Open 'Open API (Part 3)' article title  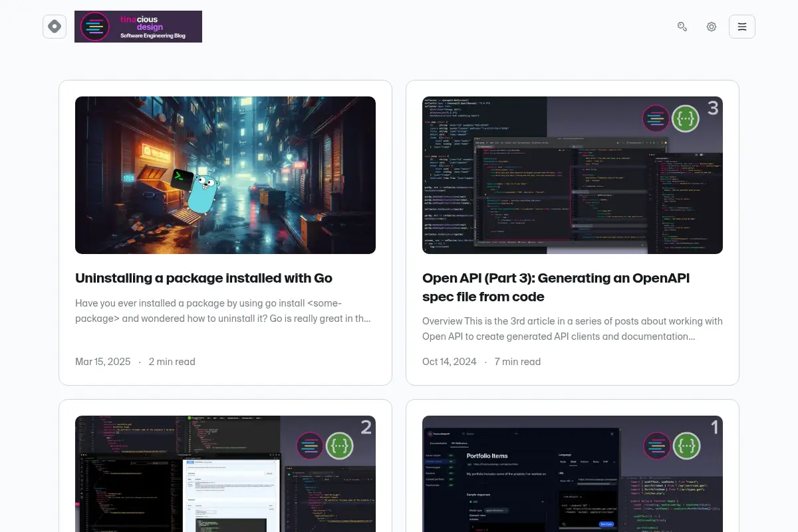tap(556, 287)
